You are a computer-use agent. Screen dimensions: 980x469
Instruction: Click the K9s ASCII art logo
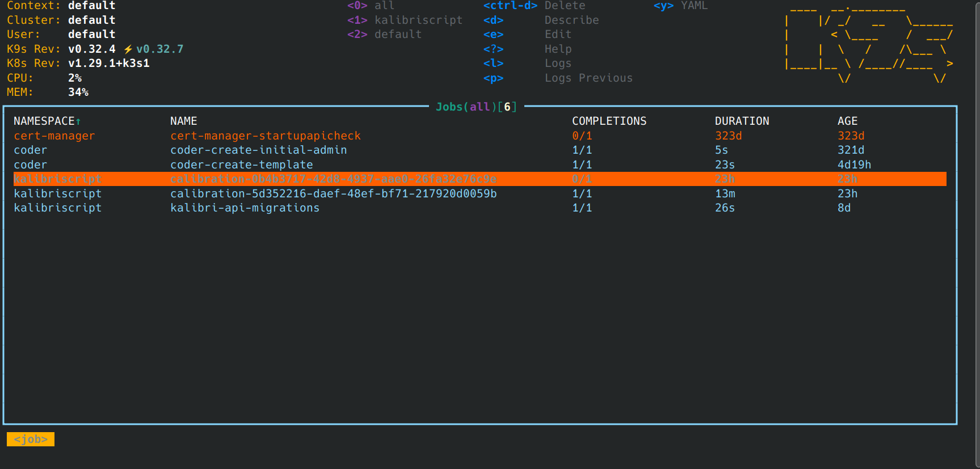(869, 45)
